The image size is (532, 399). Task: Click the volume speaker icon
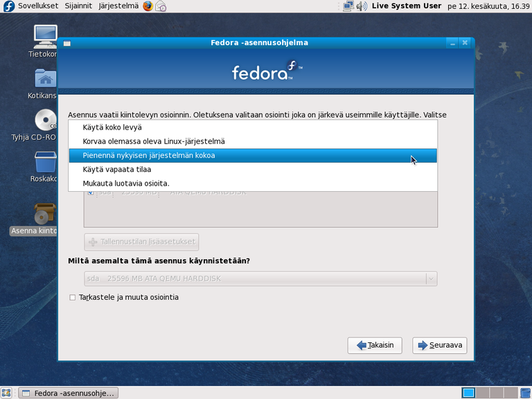pos(361,6)
